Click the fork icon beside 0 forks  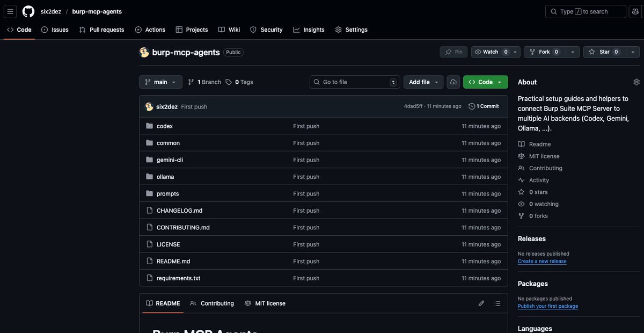(x=521, y=216)
